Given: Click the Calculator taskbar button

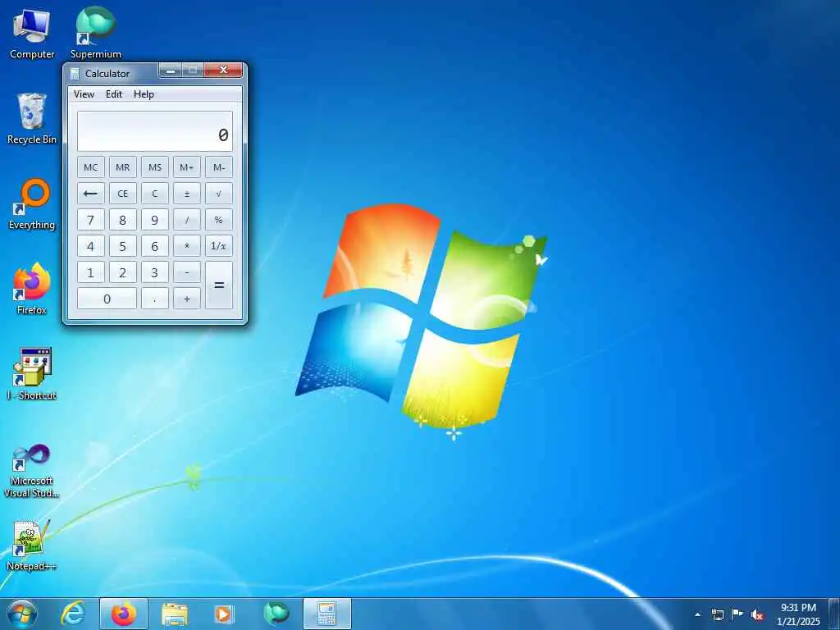Looking at the screenshot, I should pyautogui.click(x=327, y=614).
